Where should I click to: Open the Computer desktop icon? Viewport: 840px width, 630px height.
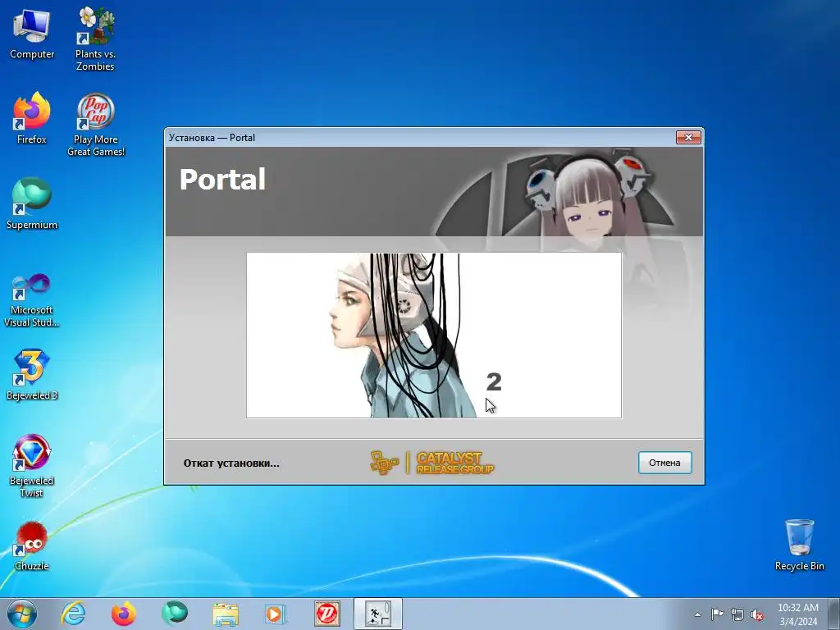click(32, 34)
